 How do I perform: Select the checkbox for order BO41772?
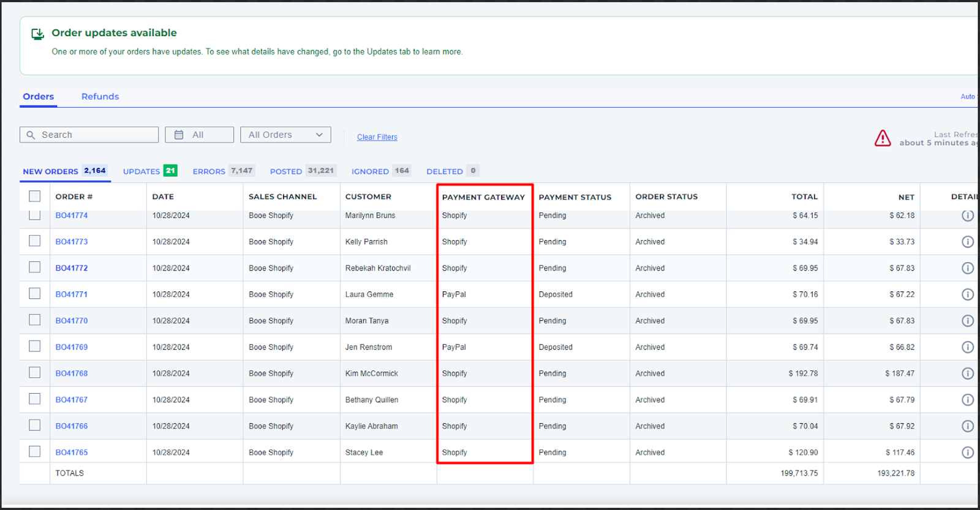(x=35, y=268)
